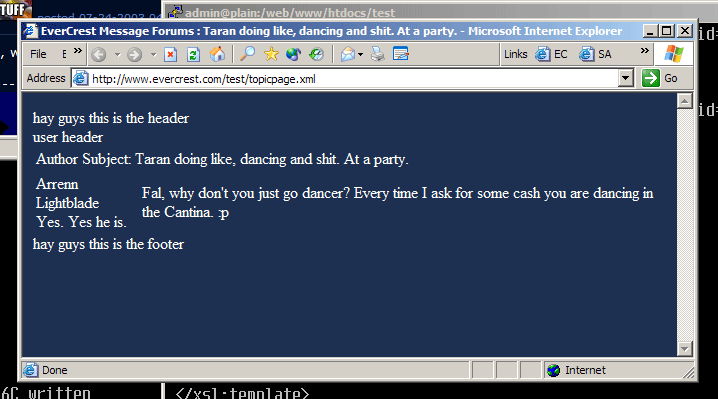Click the 'Arrenn Lightblade' author name text
Image resolution: width=718 pixels, height=399 pixels.
[67, 193]
